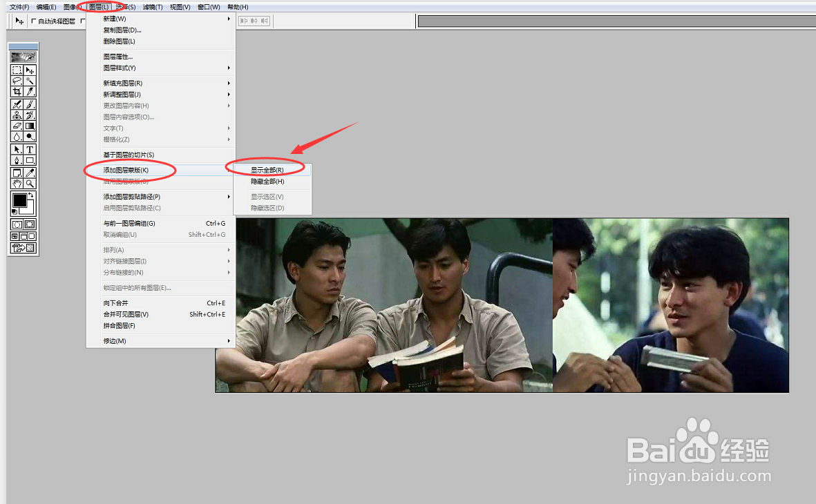The width and height of the screenshot is (816, 504).
Task: Open the 滤镜(T) menu
Action: click(x=153, y=7)
